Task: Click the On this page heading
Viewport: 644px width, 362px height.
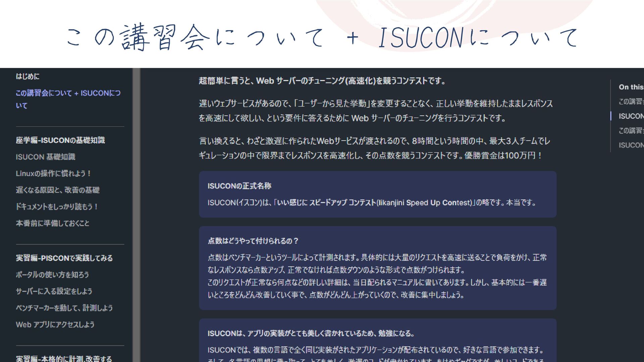Action: pos(631,87)
